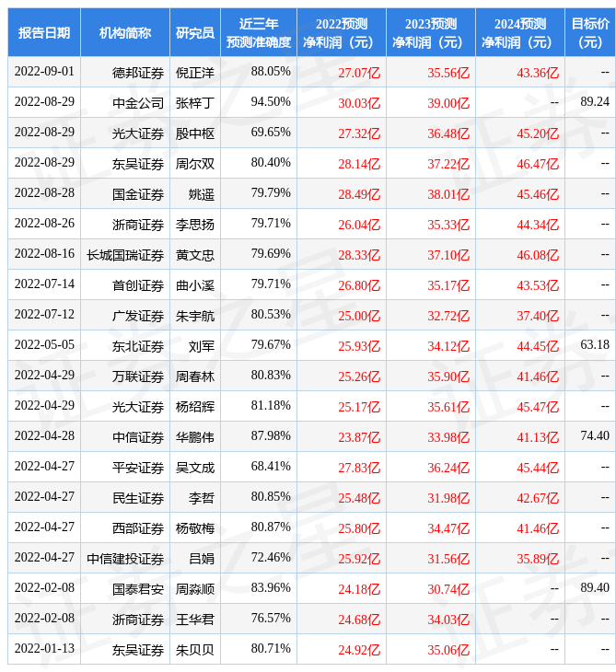
Task: Click researcher 朱宇航
Action: point(195,316)
